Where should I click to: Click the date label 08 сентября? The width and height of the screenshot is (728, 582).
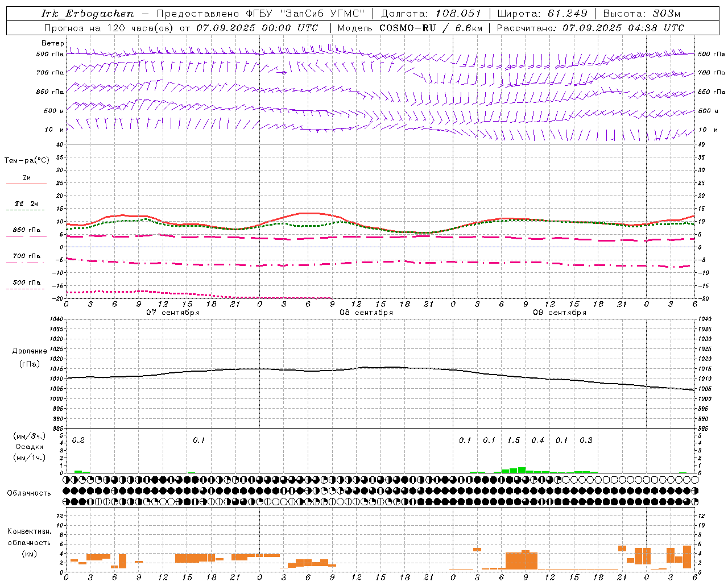point(366,313)
